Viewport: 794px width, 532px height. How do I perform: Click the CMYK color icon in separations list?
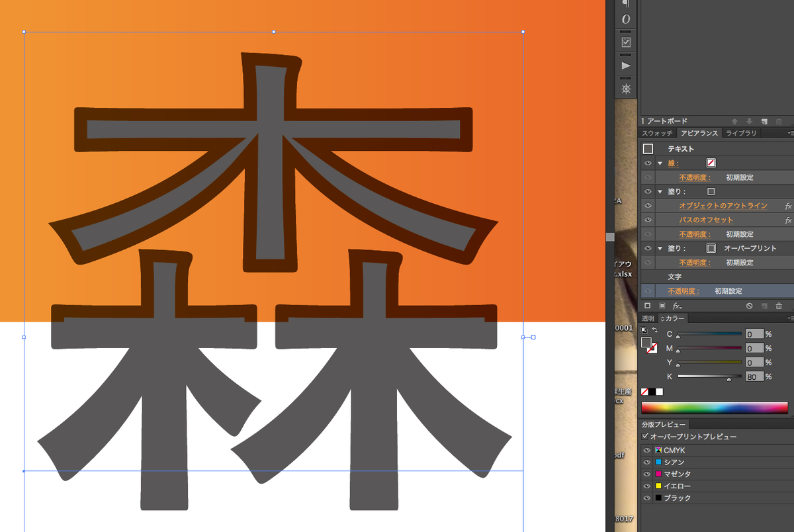(658, 450)
